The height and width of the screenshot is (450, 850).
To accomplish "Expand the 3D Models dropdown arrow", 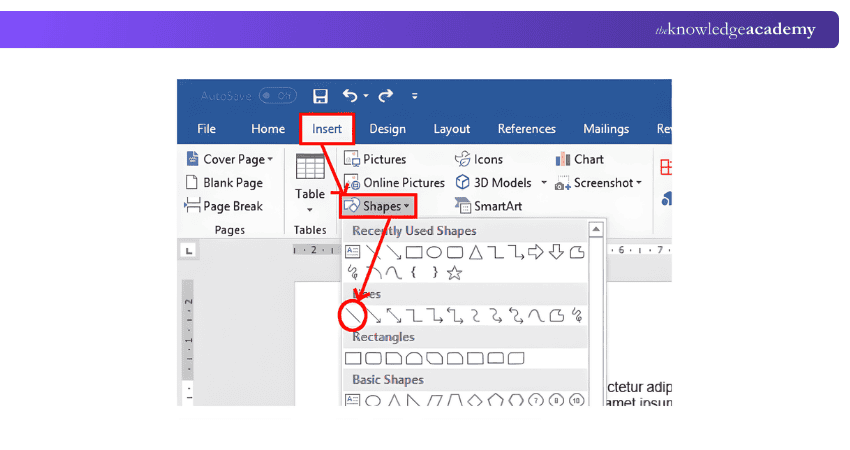I will point(544,183).
